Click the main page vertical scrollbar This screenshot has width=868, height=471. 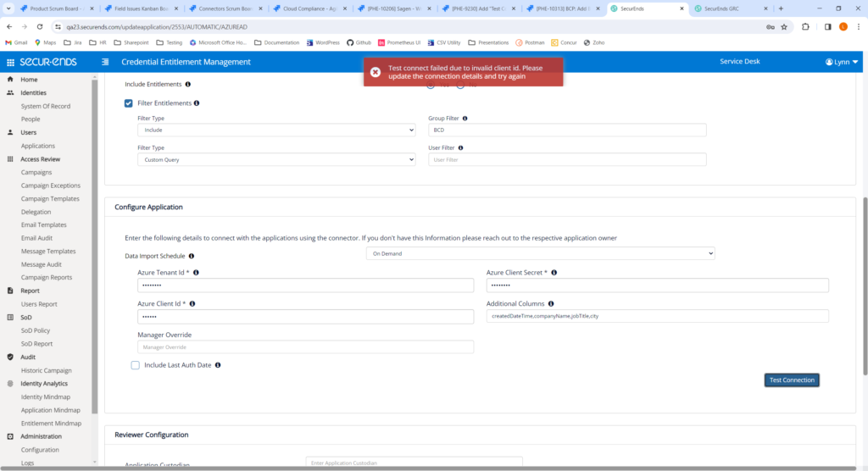pyautogui.click(x=865, y=286)
